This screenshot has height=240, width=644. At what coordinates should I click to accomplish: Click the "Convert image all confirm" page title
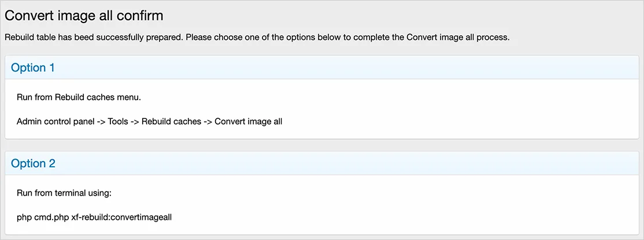point(84,16)
